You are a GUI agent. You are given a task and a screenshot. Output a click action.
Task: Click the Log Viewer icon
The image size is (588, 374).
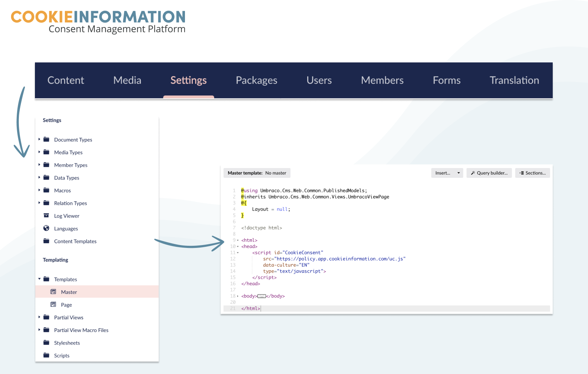tap(46, 215)
